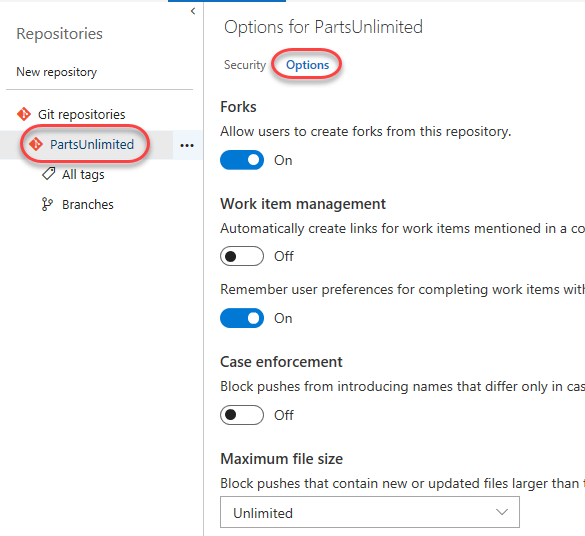Select the PartsUnlimited repository

[x=92, y=144]
